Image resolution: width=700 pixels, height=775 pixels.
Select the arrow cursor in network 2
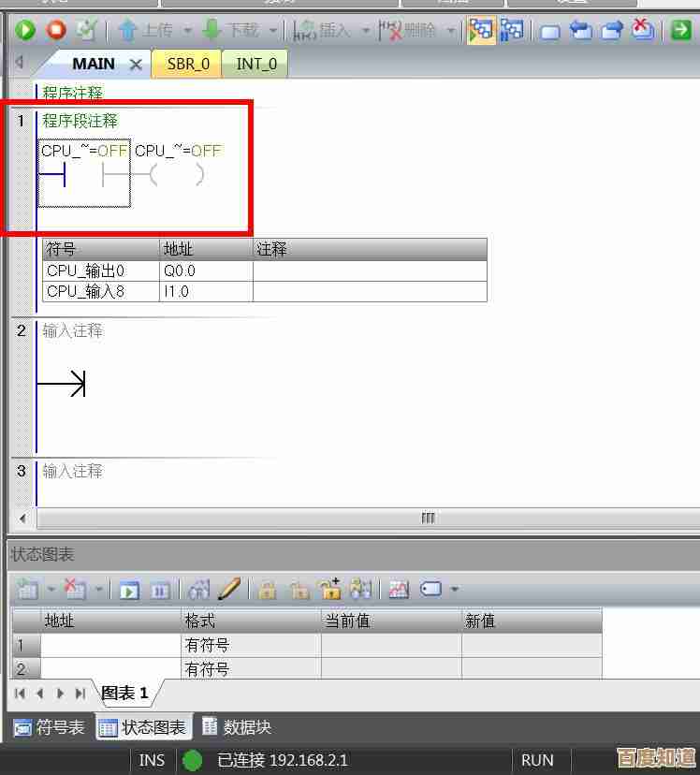62,384
